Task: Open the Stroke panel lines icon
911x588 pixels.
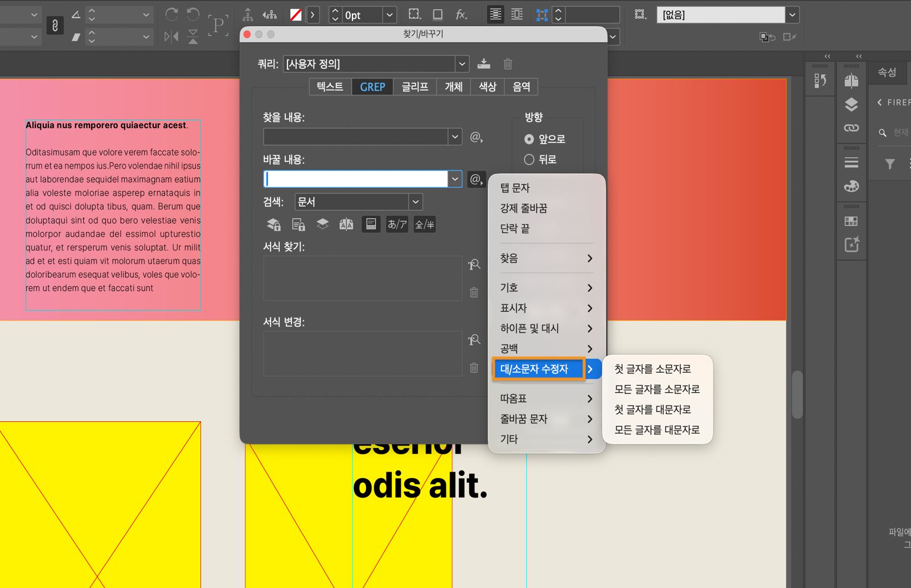Action: point(851,163)
